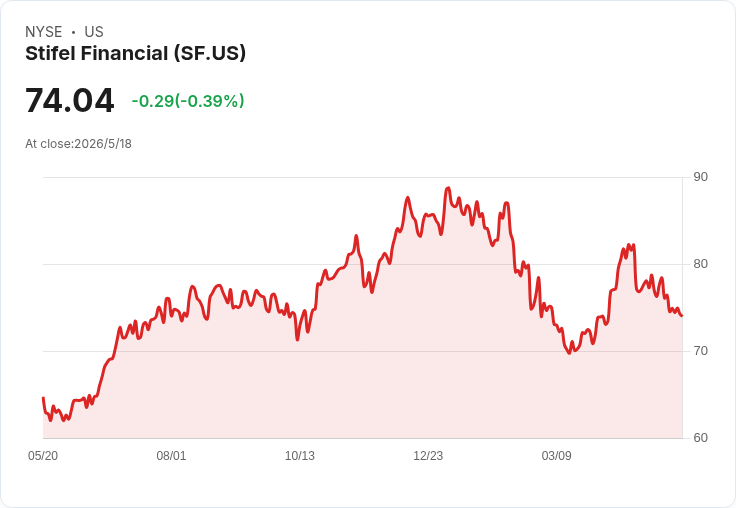Click the April peak near 82 on chart
Viewport: 736px width, 508px height.
[629, 245]
